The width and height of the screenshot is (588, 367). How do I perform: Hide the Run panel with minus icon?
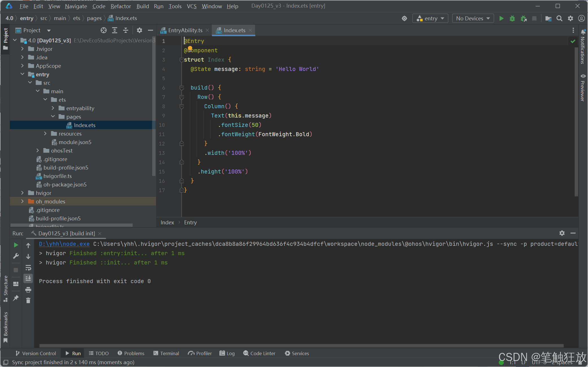click(573, 233)
